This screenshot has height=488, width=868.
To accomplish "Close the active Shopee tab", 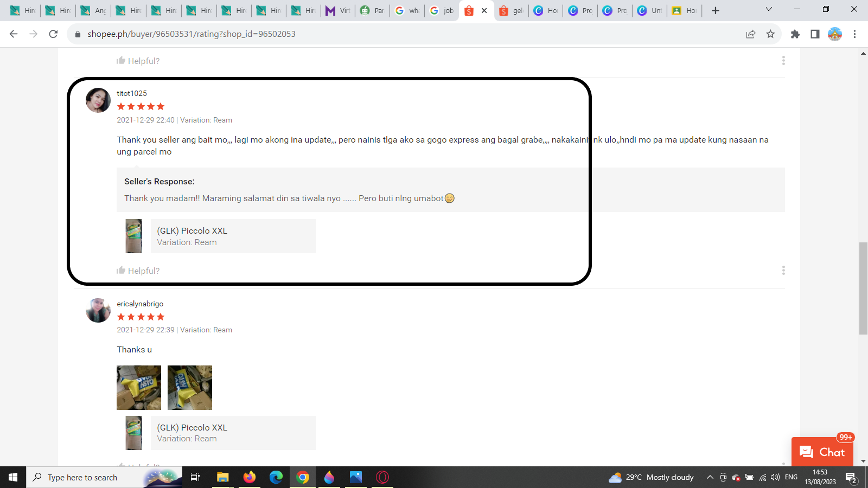I will pos(484,10).
